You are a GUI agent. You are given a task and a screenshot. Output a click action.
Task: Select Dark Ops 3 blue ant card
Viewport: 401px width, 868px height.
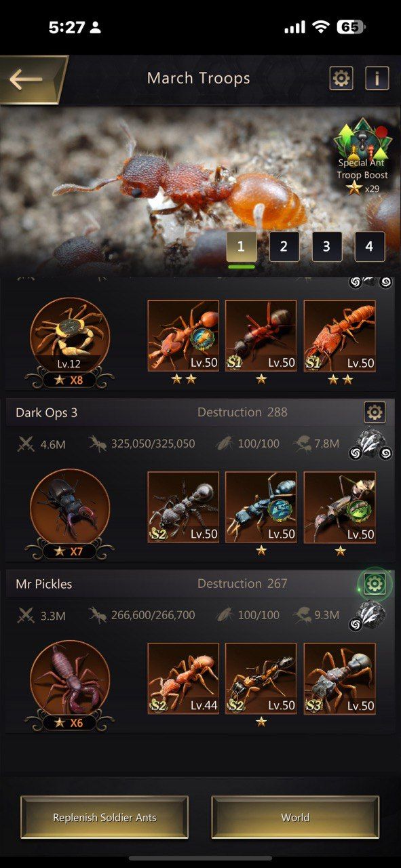coord(261,507)
